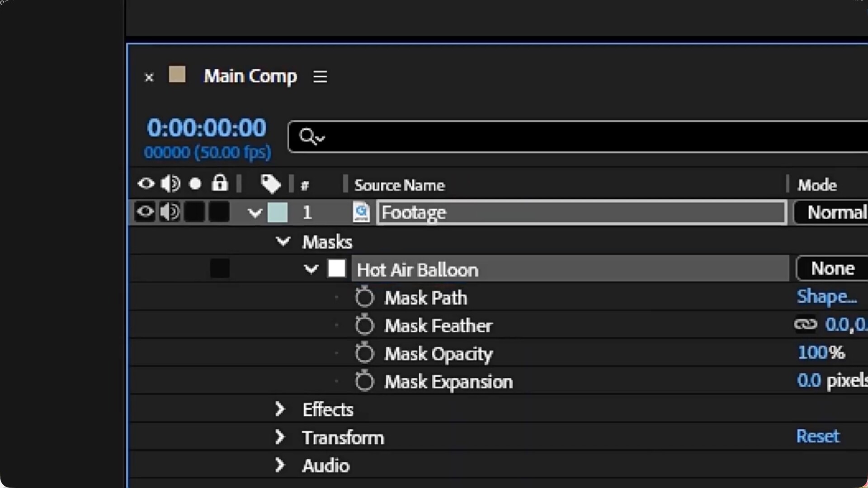Enable the Mask Feather stopwatch

point(364,325)
